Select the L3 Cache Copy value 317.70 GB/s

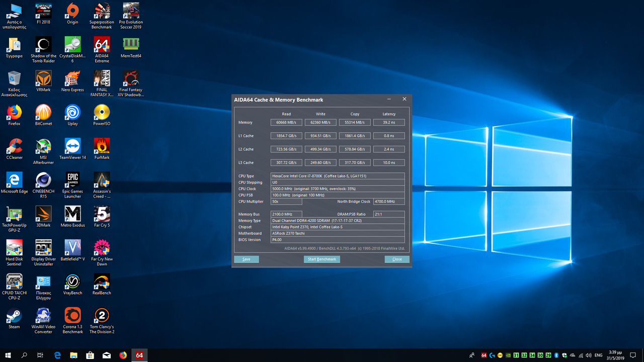click(355, 163)
